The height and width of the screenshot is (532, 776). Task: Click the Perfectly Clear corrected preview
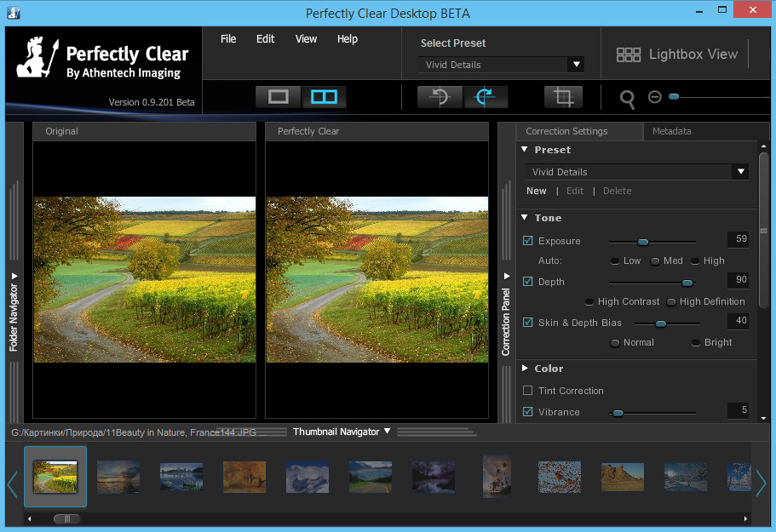pyautogui.click(x=377, y=279)
